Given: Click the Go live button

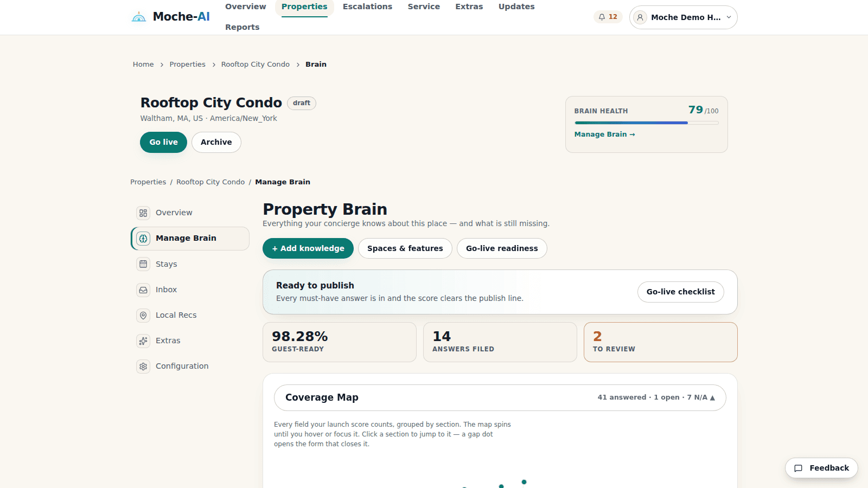Looking at the screenshot, I should click(163, 142).
